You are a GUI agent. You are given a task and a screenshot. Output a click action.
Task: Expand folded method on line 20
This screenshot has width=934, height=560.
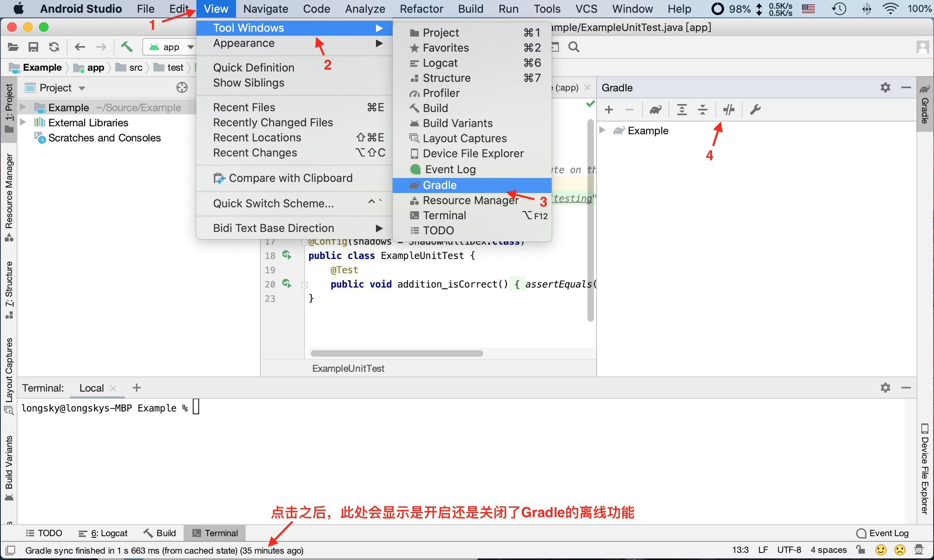304,284
